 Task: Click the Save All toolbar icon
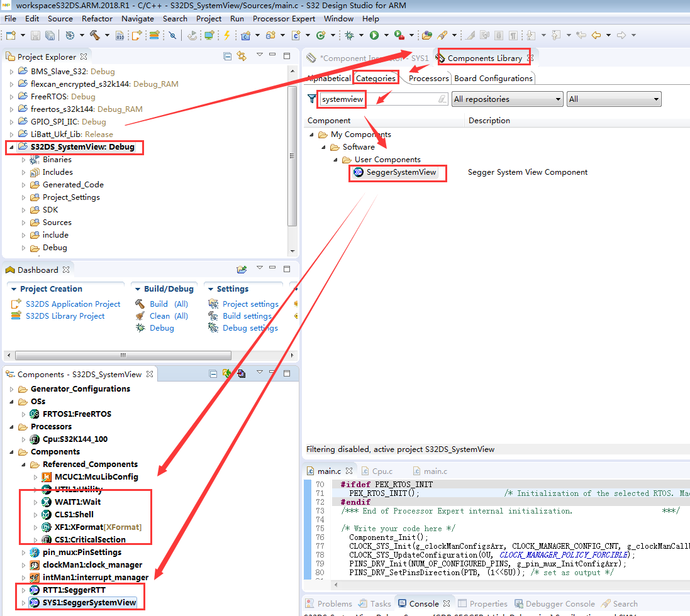(49, 35)
